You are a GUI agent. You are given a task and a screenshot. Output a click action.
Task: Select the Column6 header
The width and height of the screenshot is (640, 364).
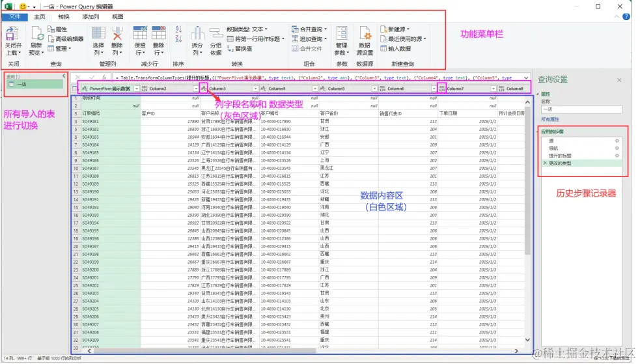pos(408,89)
